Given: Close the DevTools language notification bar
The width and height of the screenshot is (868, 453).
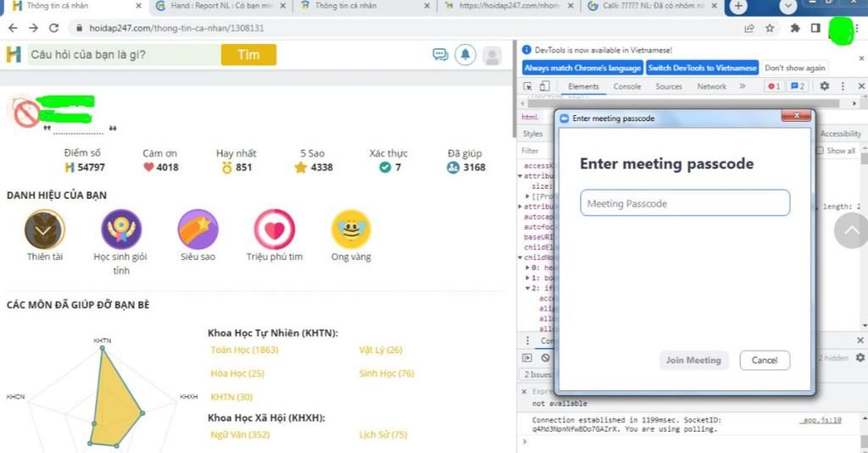Looking at the screenshot, I should [861, 58].
